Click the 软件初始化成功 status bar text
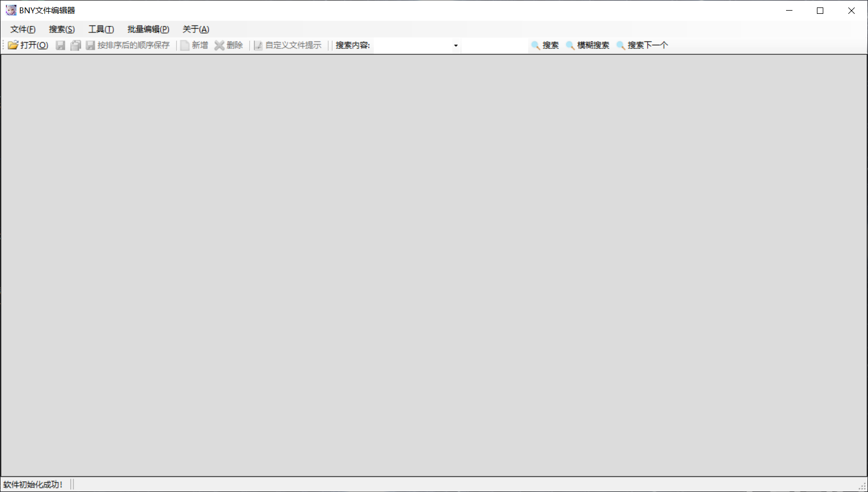 33,485
